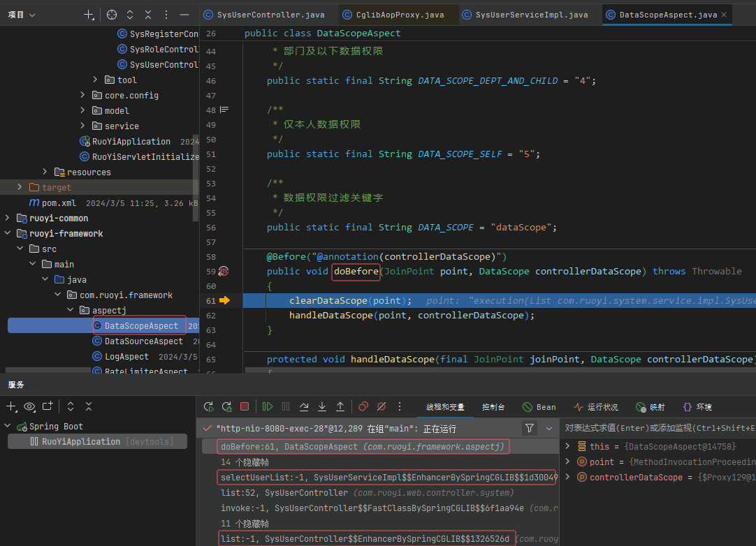The height and width of the screenshot is (546, 756).
Task: Switch to CglibAopProxy.java tab
Action: [x=393, y=15]
